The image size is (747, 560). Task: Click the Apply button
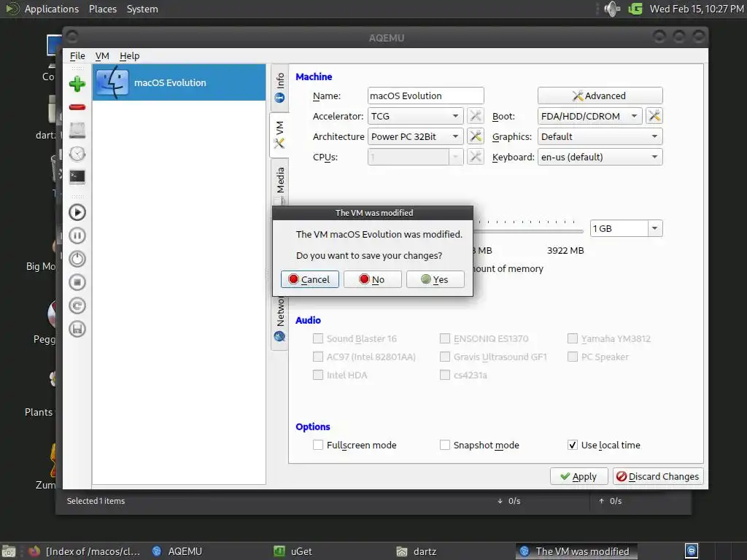click(578, 476)
